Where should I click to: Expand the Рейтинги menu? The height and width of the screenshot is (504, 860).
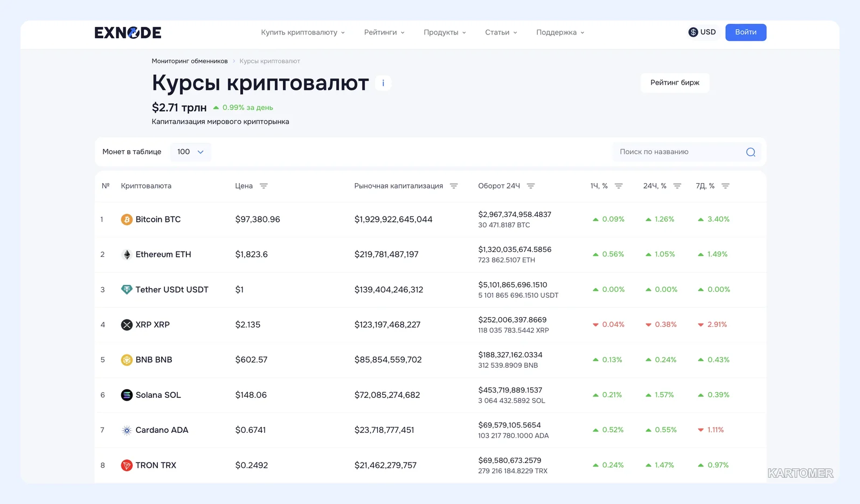click(384, 32)
